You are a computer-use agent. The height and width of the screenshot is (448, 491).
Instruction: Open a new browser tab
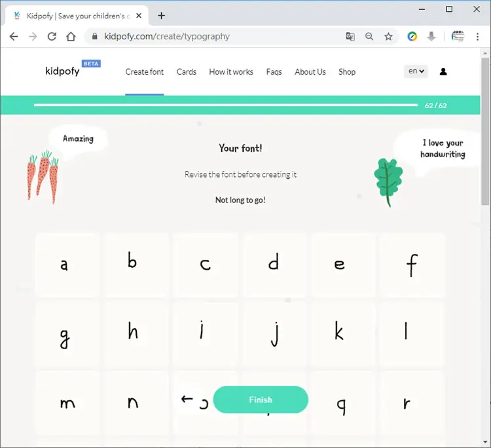point(161,16)
